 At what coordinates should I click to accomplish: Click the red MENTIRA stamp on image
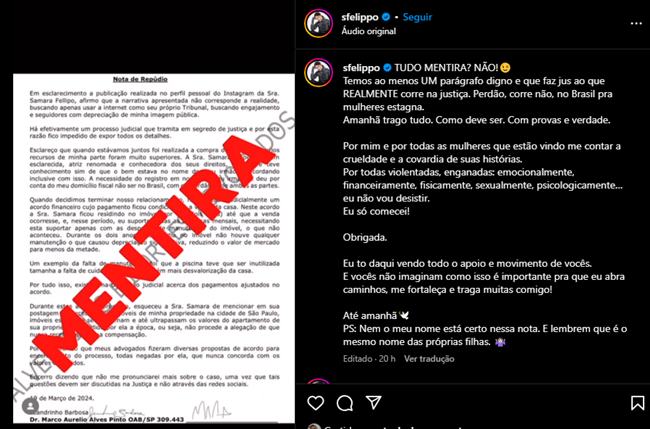(153, 253)
